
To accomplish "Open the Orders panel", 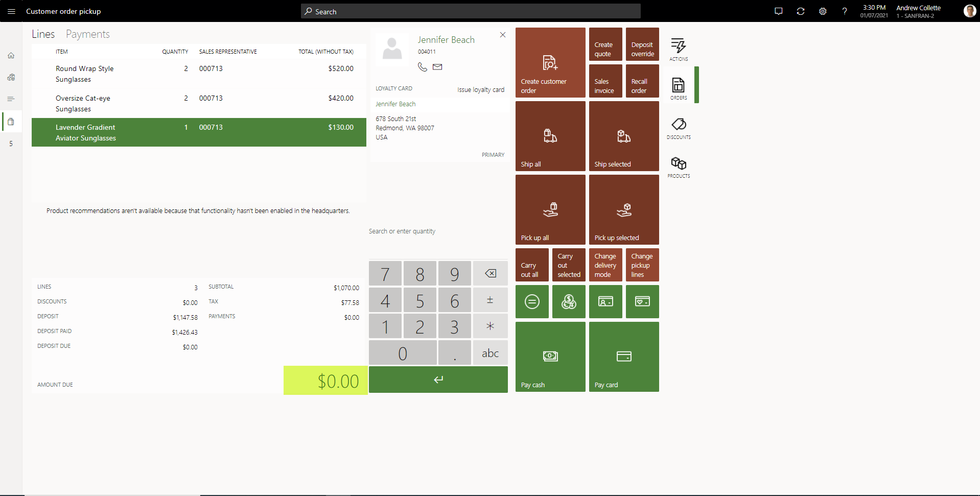I will [679, 88].
